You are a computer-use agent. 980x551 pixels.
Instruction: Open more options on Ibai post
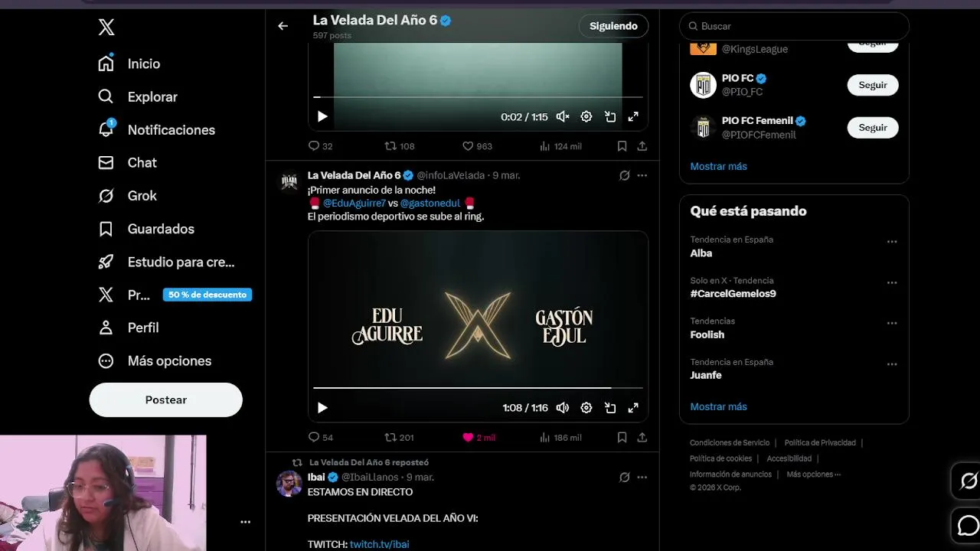[642, 477]
